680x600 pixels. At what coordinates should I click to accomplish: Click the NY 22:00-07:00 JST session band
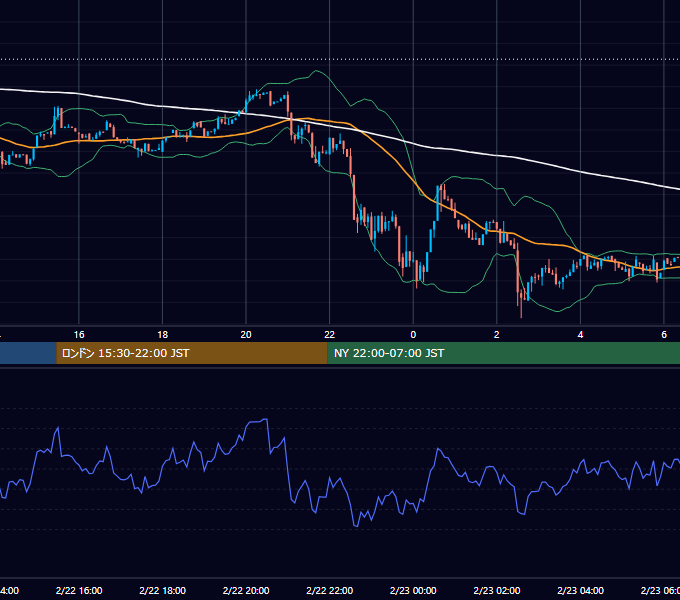click(503, 353)
